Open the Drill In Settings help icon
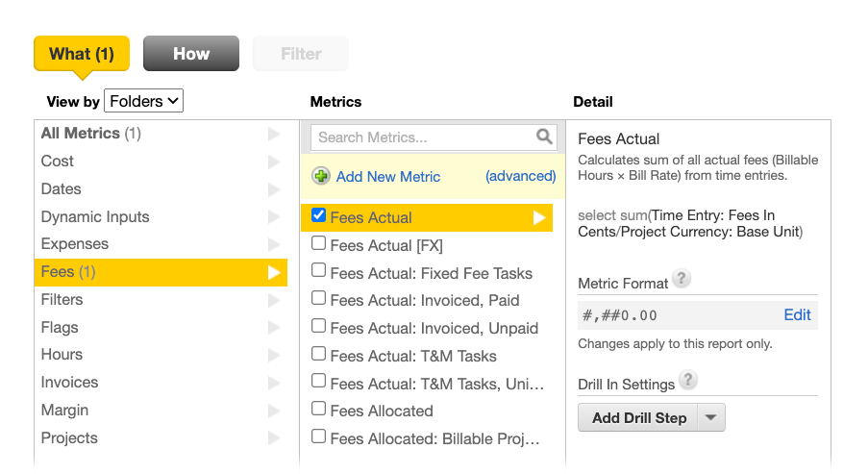The height and width of the screenshot is (474, 868). coord(687,380)
